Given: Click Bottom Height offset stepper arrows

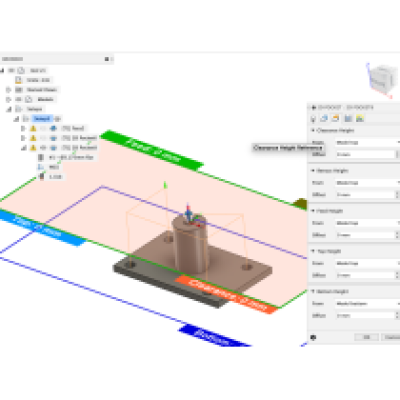Looking at the screenshot, I should (x=397, y=315).
